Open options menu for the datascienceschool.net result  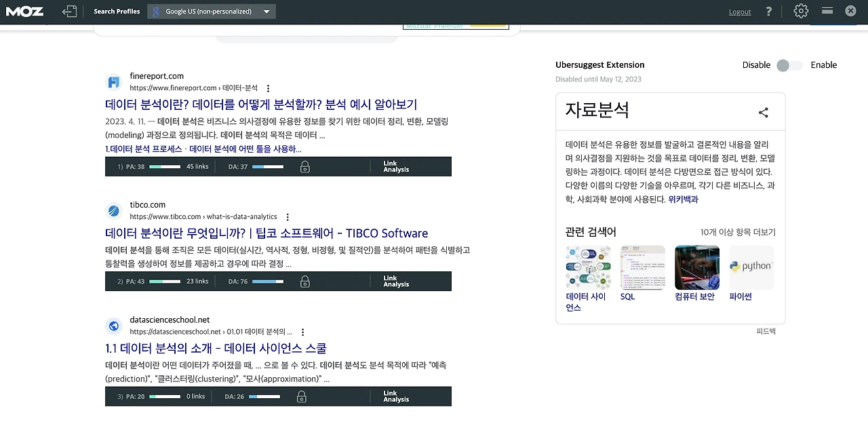[302, 332]
